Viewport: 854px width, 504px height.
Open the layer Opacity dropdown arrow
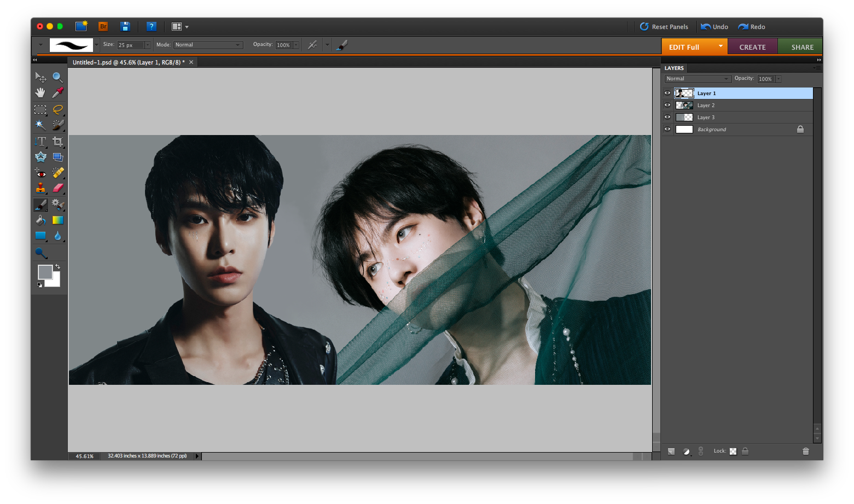click(779, 79)
